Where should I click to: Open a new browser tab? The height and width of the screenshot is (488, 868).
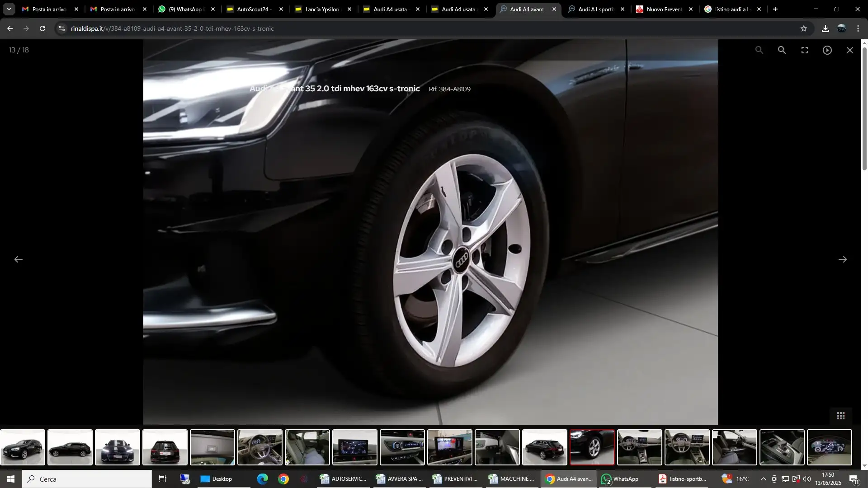[775, 9]
